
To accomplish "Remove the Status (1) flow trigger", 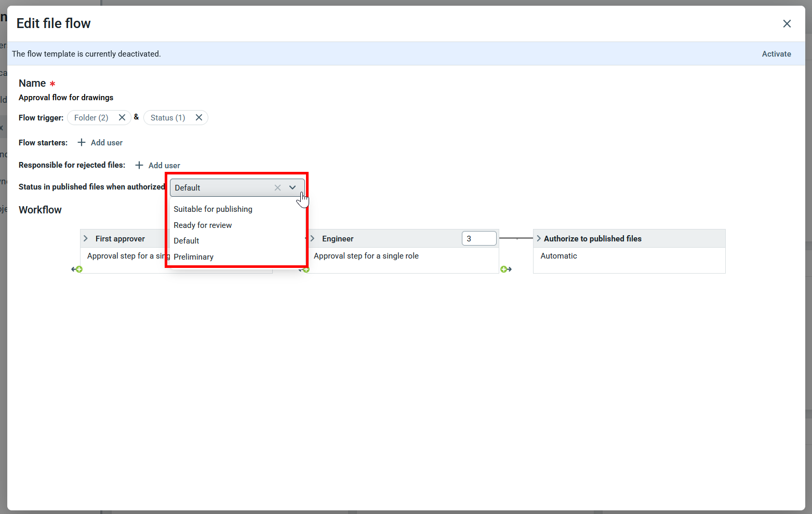I will click(198, 117).
